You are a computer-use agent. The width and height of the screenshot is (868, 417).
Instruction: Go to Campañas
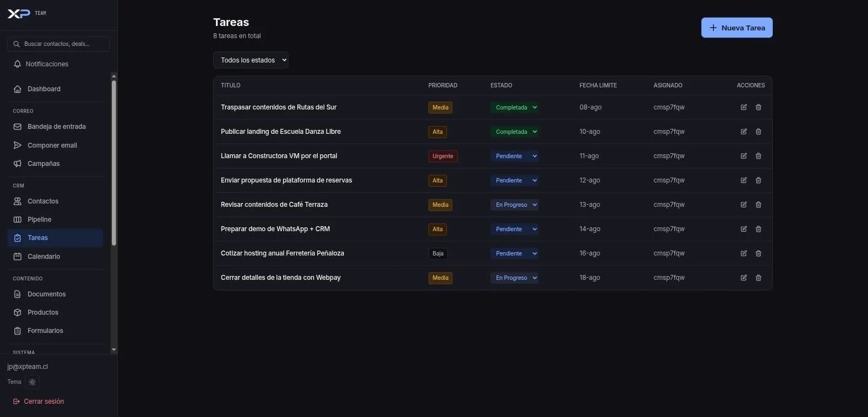(x=55, y=164)
